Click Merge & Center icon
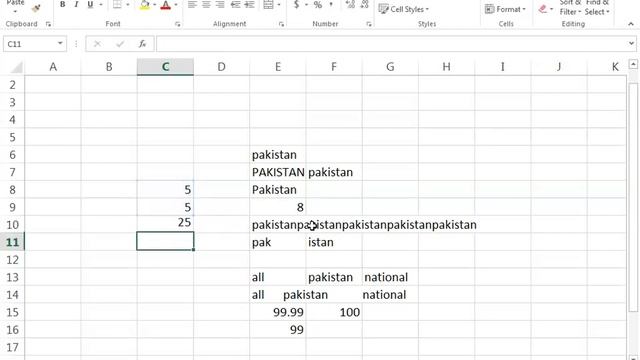 pyautogui.click(x=268, y=5)
